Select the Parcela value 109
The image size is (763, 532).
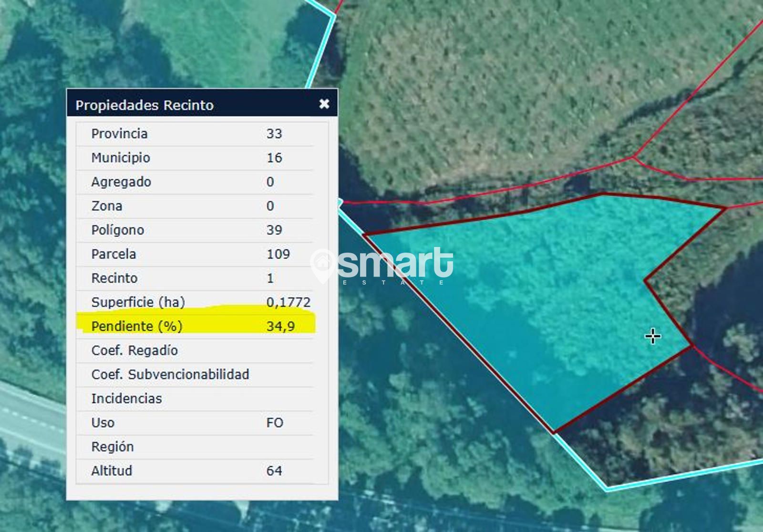tap(278, 254)
